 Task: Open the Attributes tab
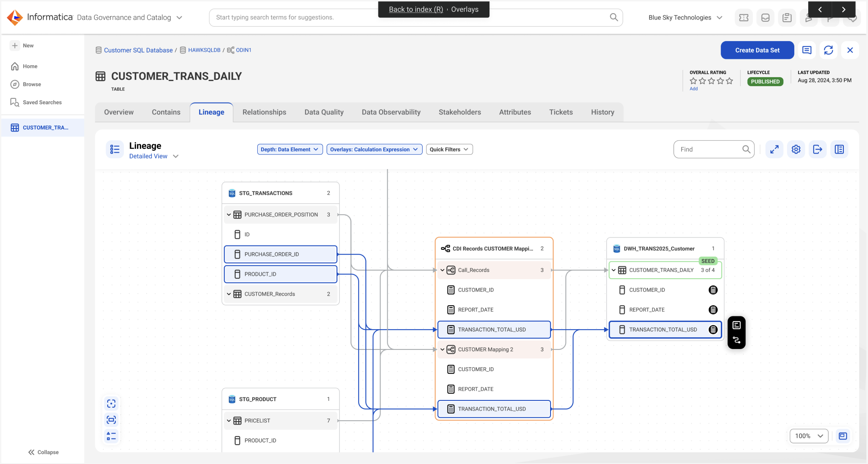[x=515, y=112]
